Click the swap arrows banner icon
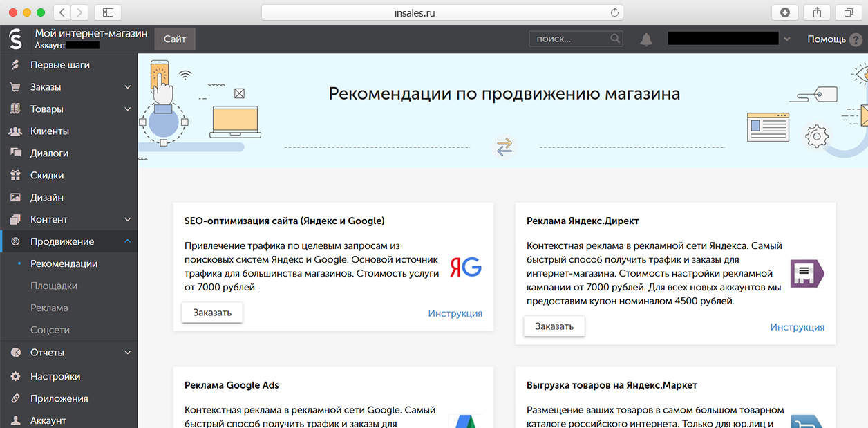 pos(504,147)
